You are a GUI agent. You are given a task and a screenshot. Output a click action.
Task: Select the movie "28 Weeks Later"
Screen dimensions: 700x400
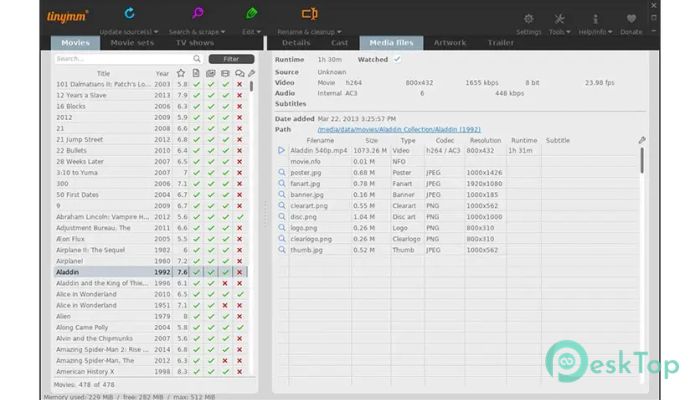point(150,162)
